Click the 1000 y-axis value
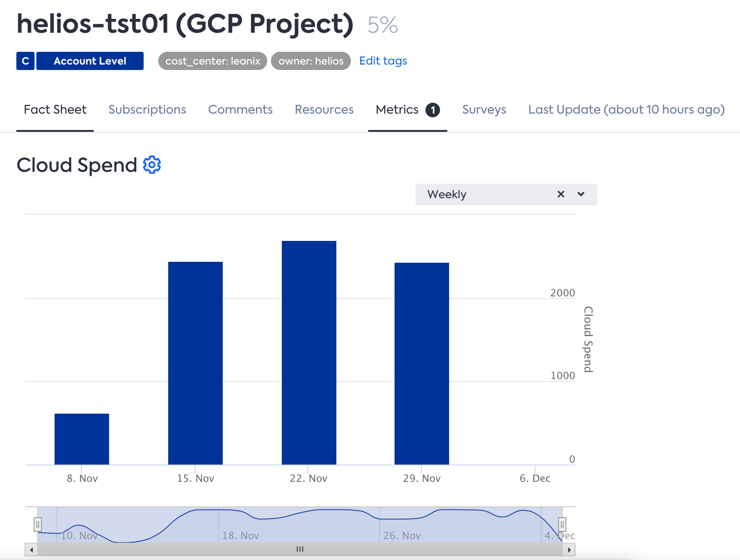740x560 pixels. point(563,375)
